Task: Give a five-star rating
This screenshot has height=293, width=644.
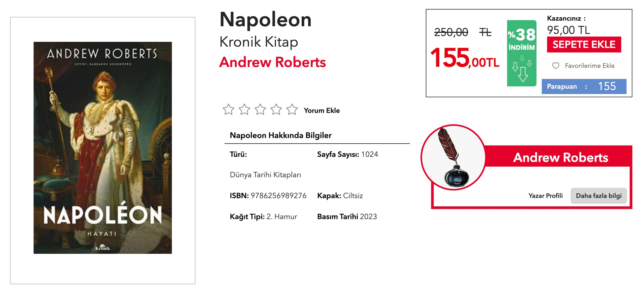Action: pos(292,110)
